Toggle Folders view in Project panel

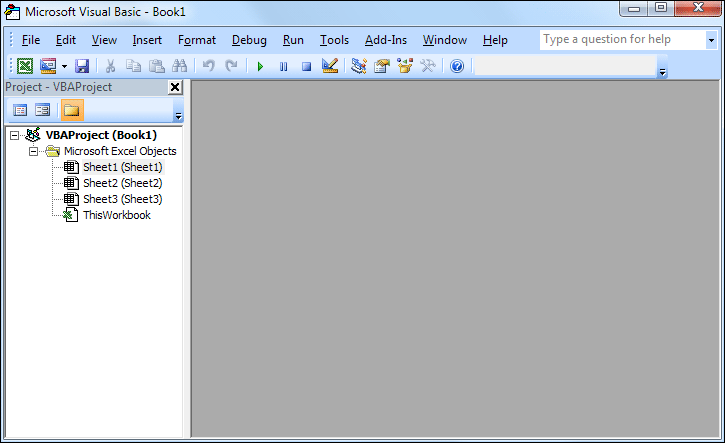(x=72, y=110)
